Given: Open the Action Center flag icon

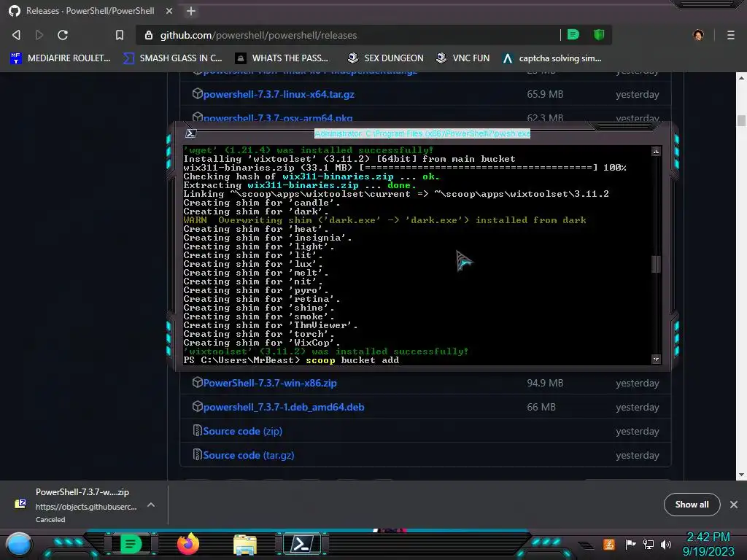Looking at the screenshot, I should point(630,544).
